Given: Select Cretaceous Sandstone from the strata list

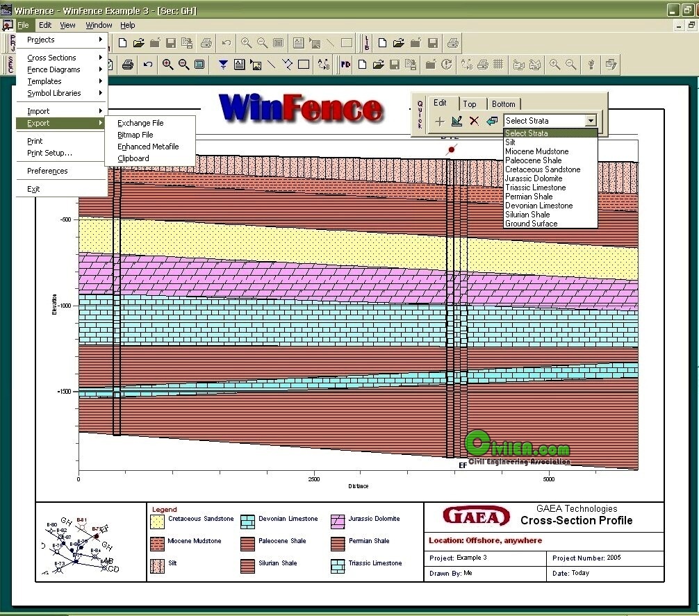Looking at the screenshot, I should coord(550,169).
